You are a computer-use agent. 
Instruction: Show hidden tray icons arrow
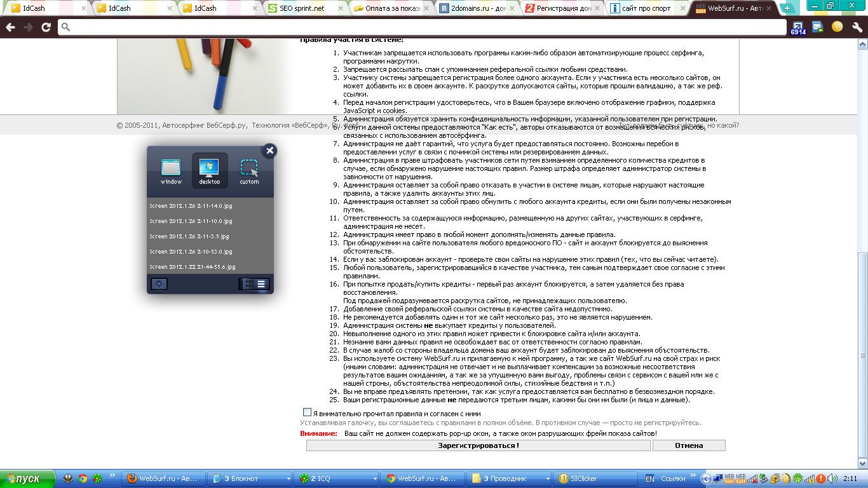pos(706,478)
